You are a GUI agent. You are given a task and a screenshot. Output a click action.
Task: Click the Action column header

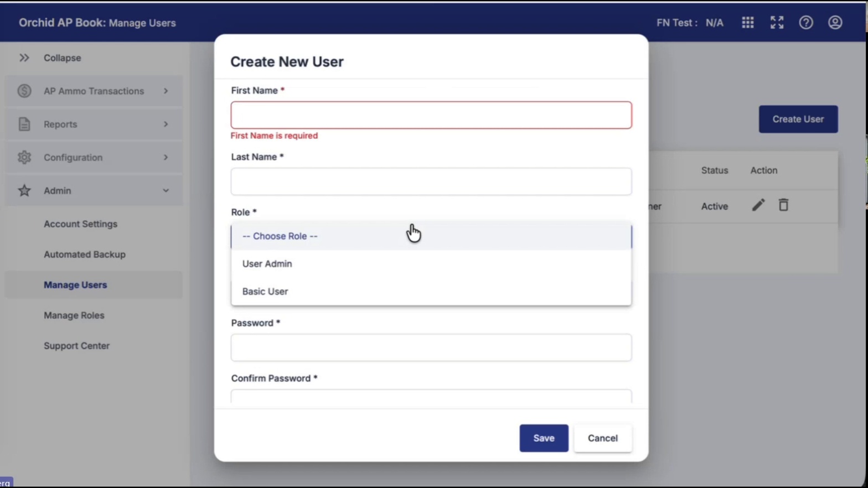tap(764, 170)
